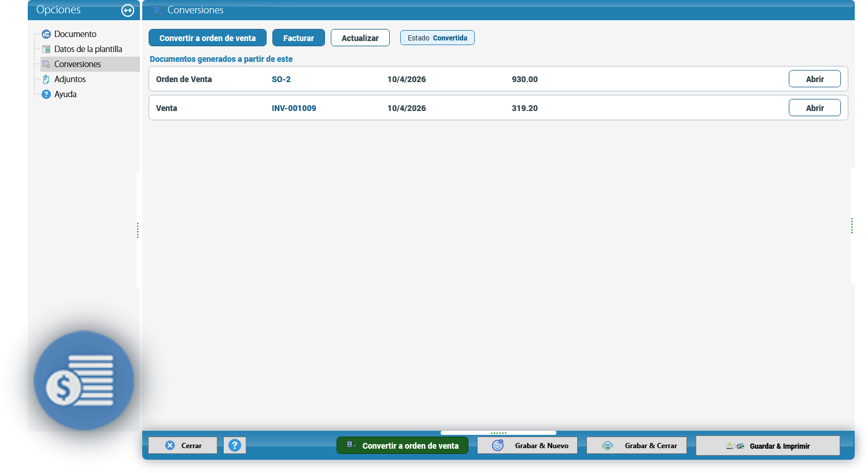The height and width of the screenshot is (473, 868).
Task: Select the amount 930.00
Action: pos(525,79)
